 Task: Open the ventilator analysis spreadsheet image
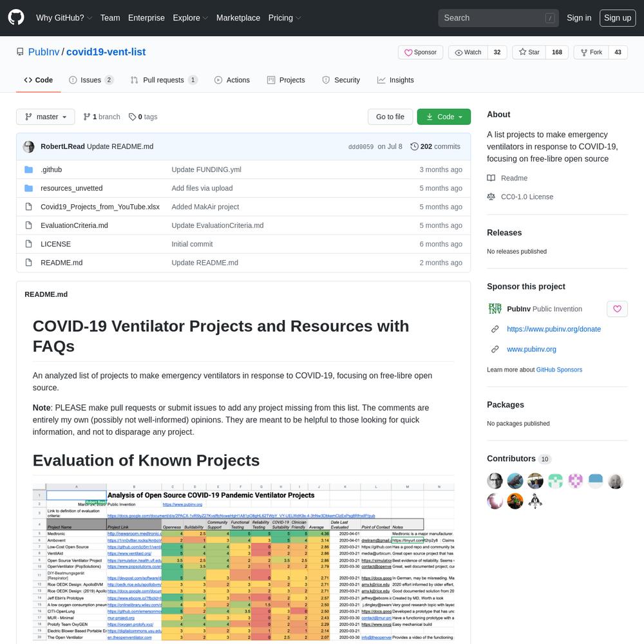(x=243, y=563)
